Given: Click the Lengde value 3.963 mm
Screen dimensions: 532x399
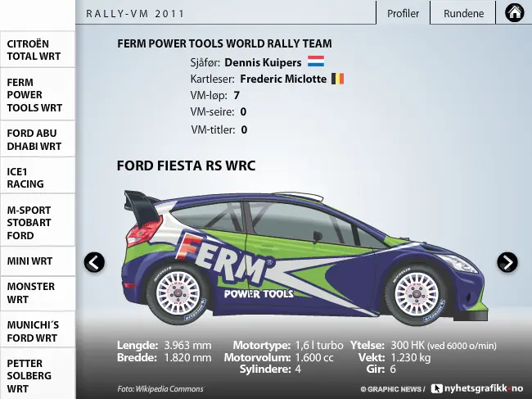Looking at the screenshot, I should [x=187, y=346].
